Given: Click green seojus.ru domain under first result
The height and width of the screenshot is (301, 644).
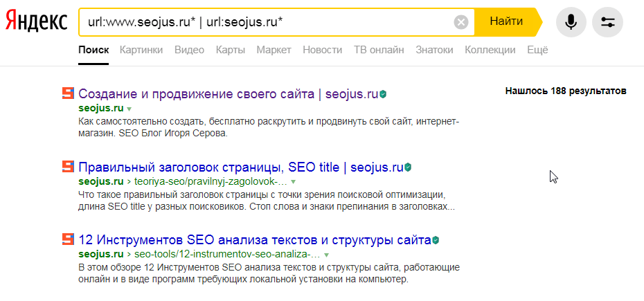Looking at the screenshot, I should 101,109.
